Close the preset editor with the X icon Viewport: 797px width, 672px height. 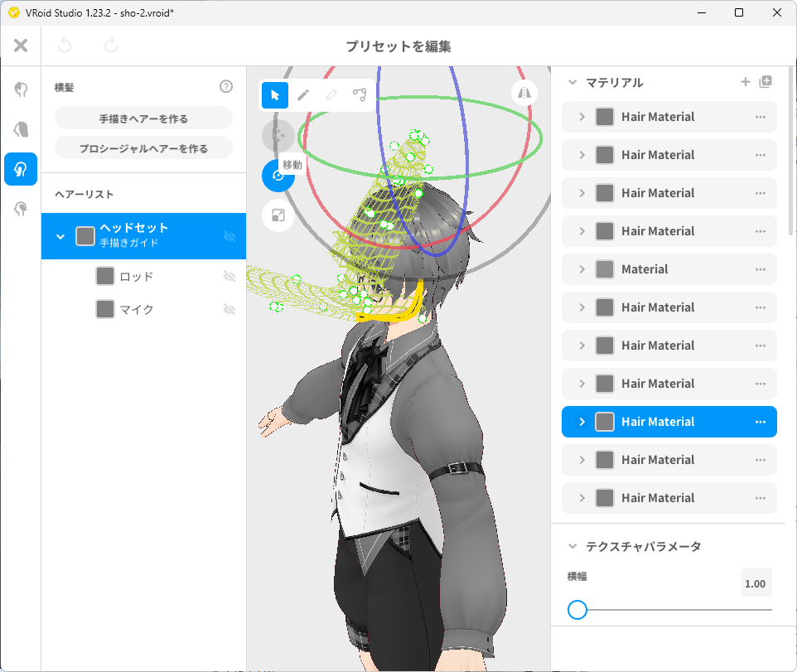tap(21, 46)
